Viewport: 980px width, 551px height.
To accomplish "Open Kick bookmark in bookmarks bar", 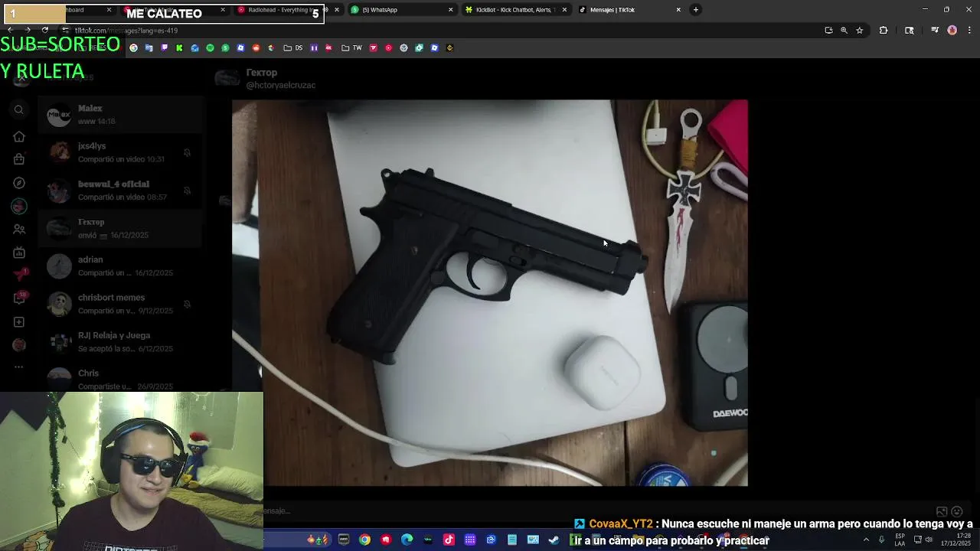I will 179,47.
